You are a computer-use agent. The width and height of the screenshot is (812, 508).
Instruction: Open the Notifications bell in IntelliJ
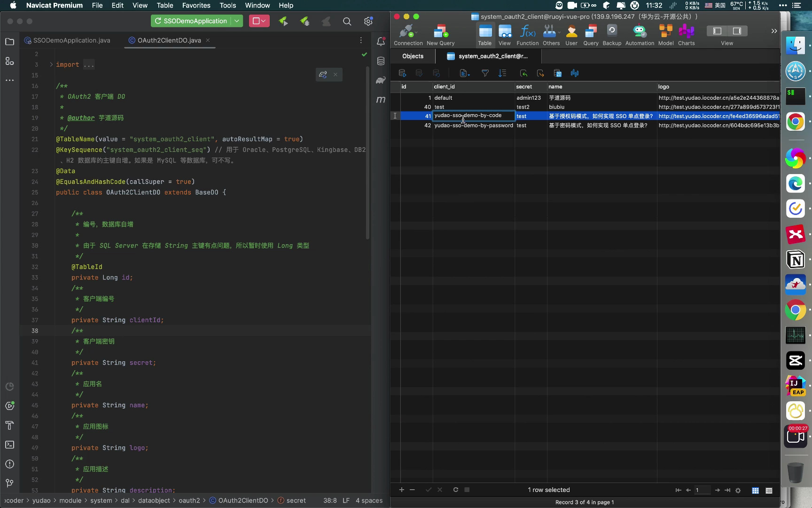pyautogui.click(x=381, y=41)
